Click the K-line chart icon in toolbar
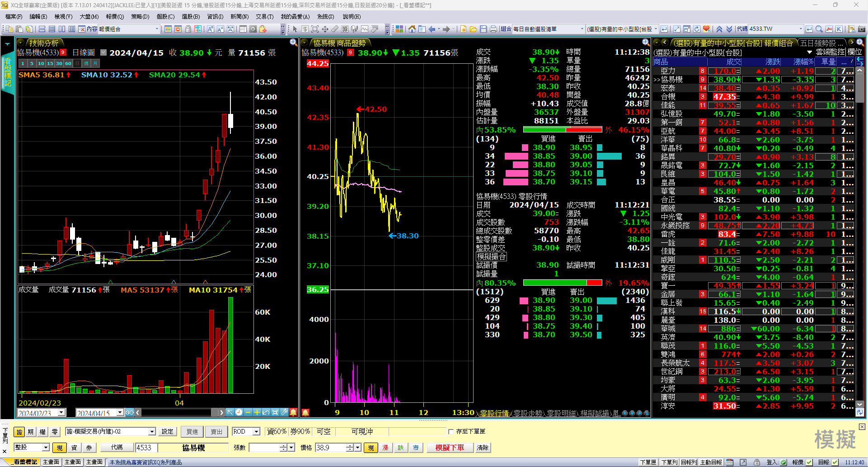Image resolution: width=868 pixels, height=467 pixels. tap(839, 29)
